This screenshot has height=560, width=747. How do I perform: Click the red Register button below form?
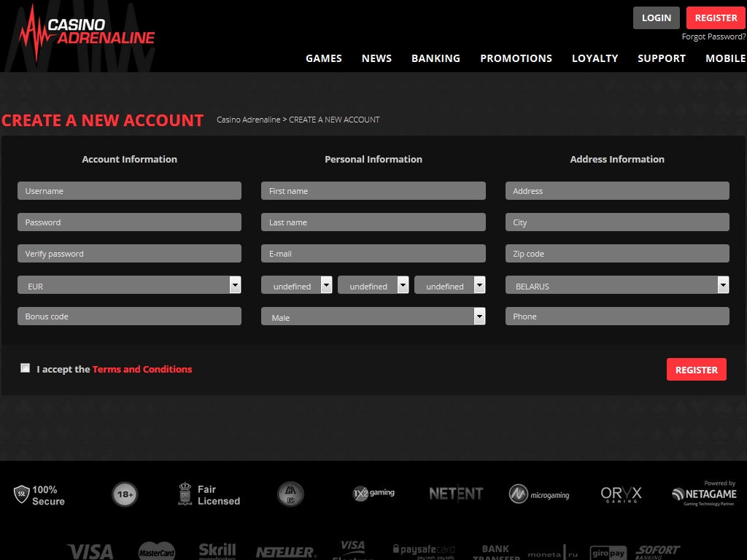[696, 370]
